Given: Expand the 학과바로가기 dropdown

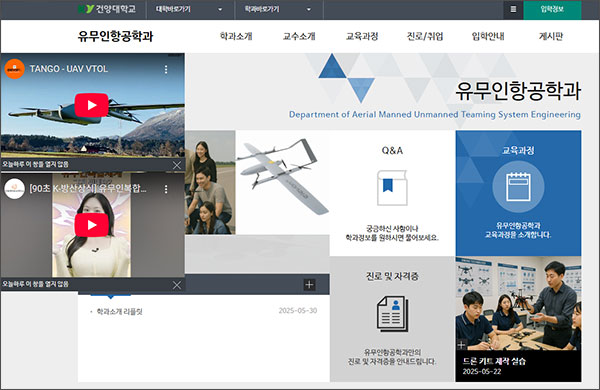Looking at the screenshot, I should click(x=279, y=9).
